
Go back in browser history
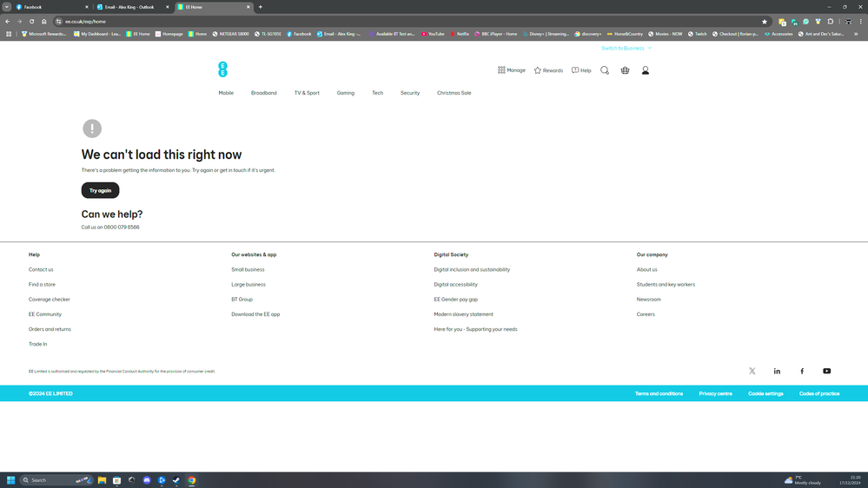(x=8, y=22)
